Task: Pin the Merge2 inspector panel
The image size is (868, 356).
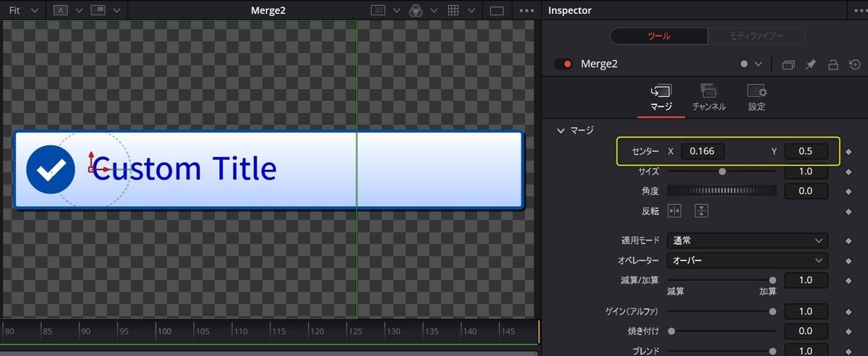Action: 811,64
